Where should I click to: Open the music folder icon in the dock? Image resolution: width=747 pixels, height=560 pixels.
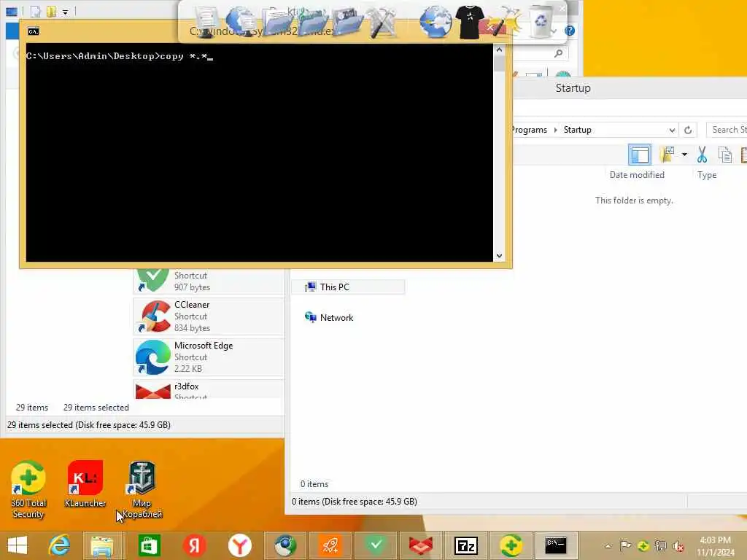click(x=313, y=23)
